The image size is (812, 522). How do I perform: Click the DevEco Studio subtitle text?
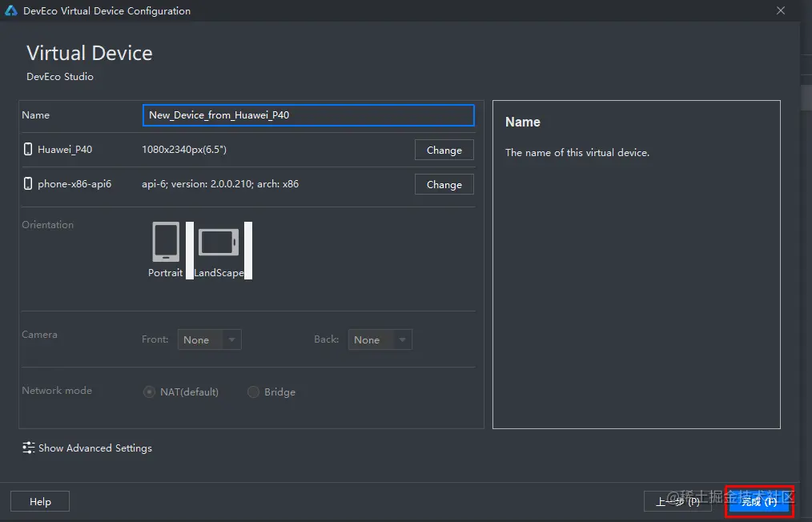[60, 77]
